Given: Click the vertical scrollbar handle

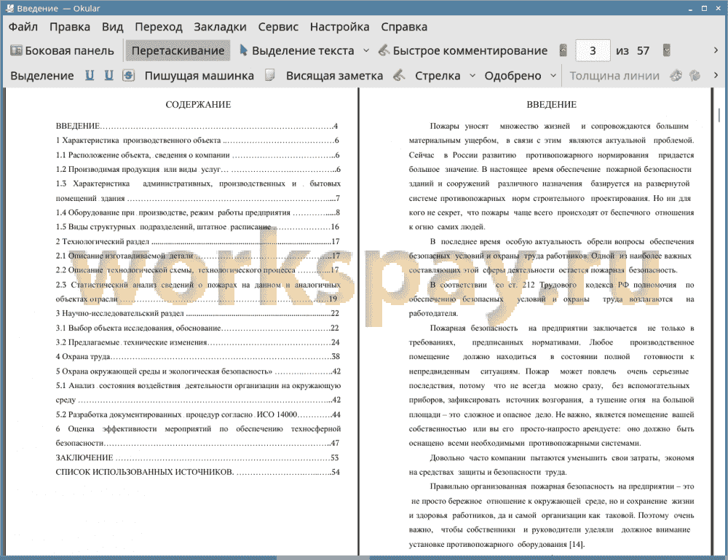Looking at the screenshot, I should click(719, 114).
